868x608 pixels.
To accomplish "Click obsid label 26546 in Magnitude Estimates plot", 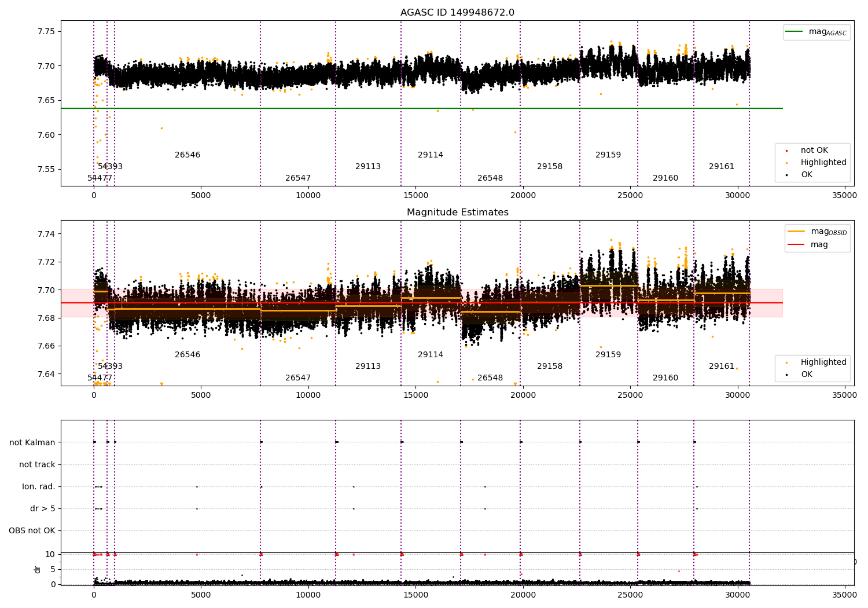I will pos(187,355).
